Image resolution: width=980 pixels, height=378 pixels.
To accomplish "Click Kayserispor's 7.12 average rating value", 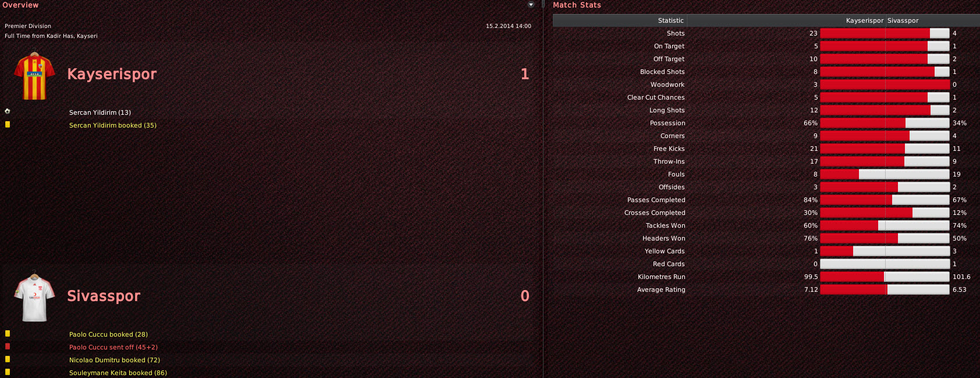I will coord(811,289).
